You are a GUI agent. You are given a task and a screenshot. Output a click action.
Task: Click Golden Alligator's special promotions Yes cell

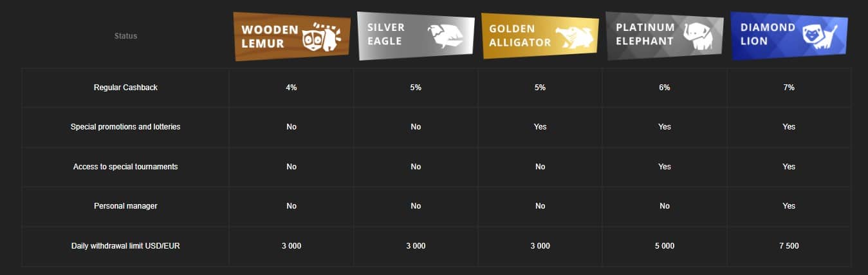540,127
